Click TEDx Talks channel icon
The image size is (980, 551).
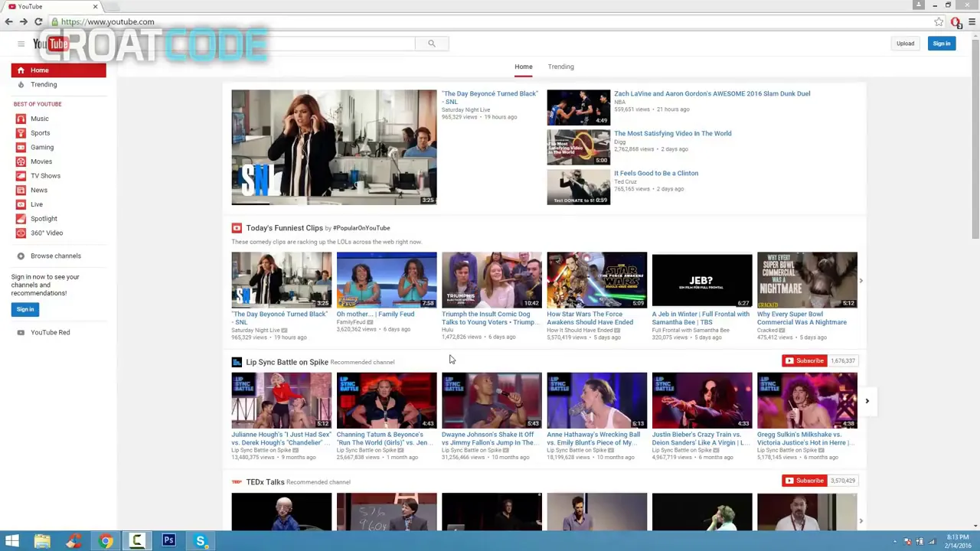click(237, 482)
